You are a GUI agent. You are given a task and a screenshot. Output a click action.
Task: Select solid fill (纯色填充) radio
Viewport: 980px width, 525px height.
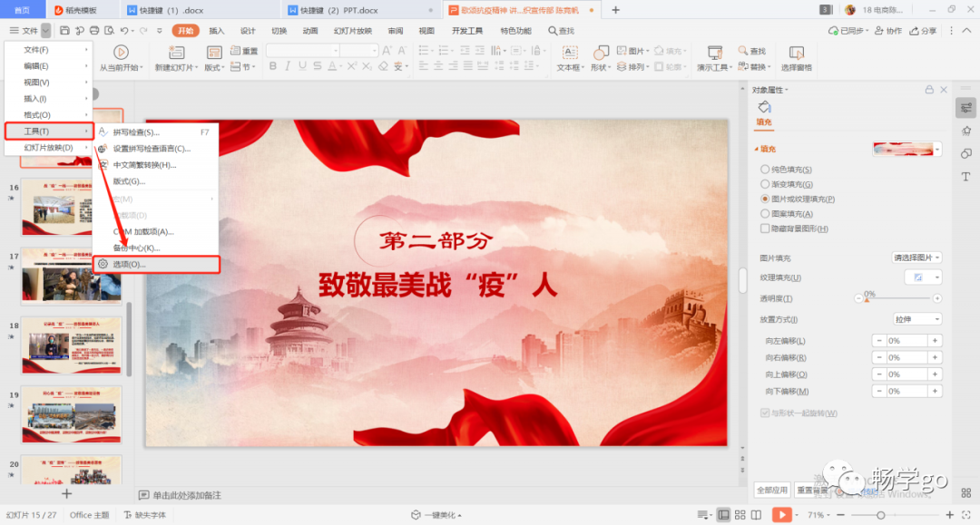pos(764,170)
